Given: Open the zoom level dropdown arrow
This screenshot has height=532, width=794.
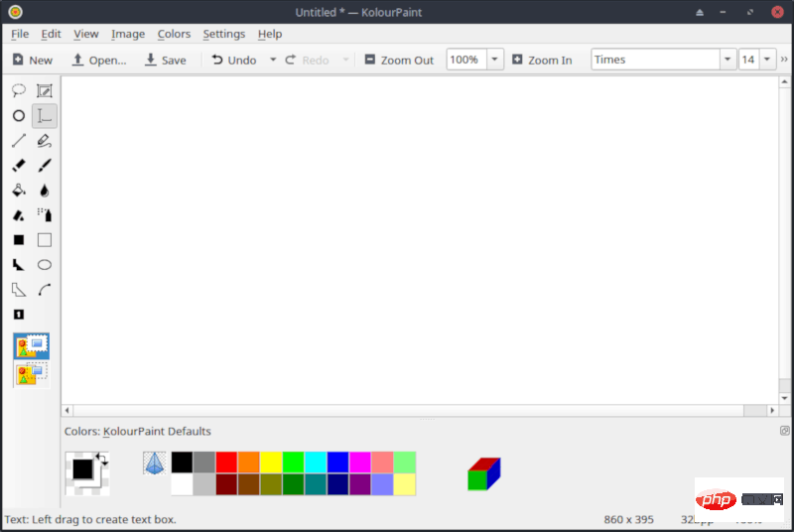Looking at the screenshot, I should click(494, 60).
